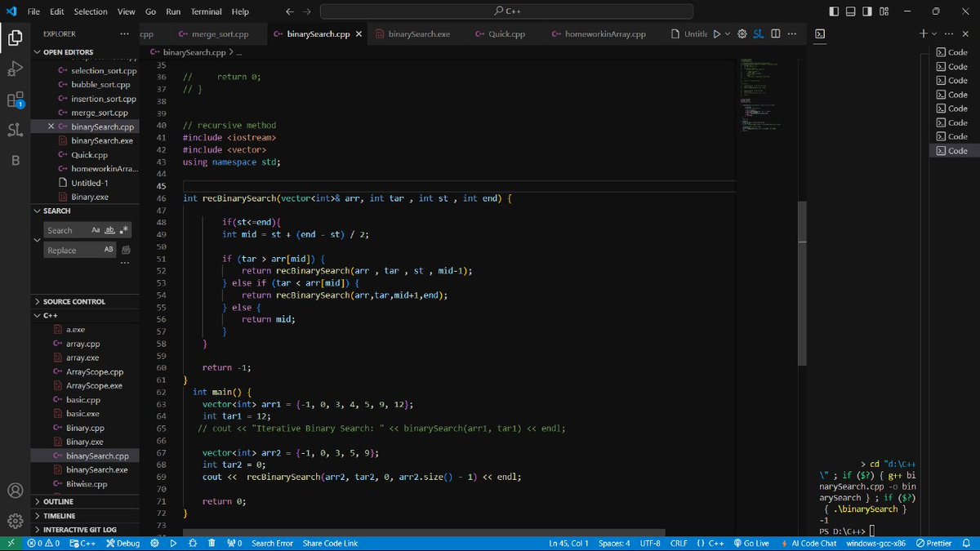Viewport: 980px width, 551px height.
Task: Click the blue SL icon in editor toolbar
Action: pyautogui.click(x=759, y=34)
